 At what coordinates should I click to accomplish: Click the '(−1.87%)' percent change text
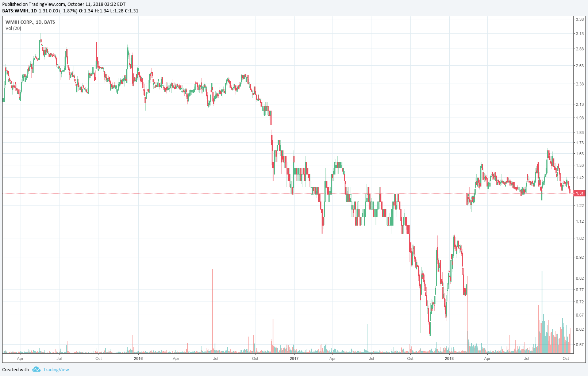[x=68, y=11]
